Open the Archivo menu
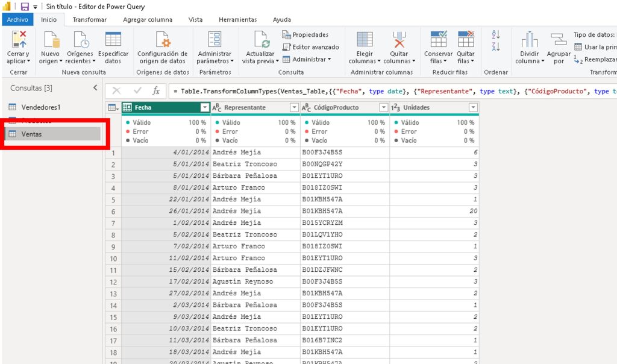 click(x=17, y=19)
